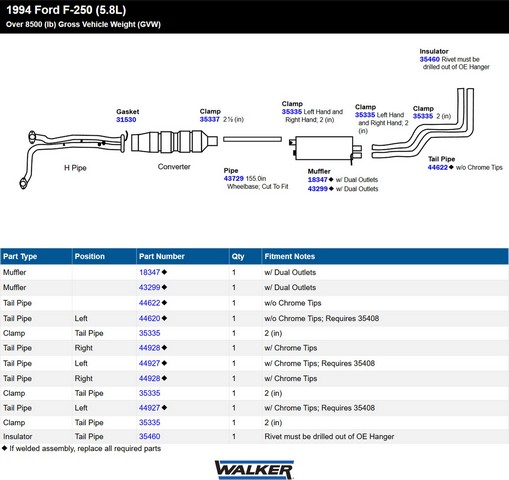Click the straight pipe drawing
Screen dimensions: 509x480
pos(252,139)
